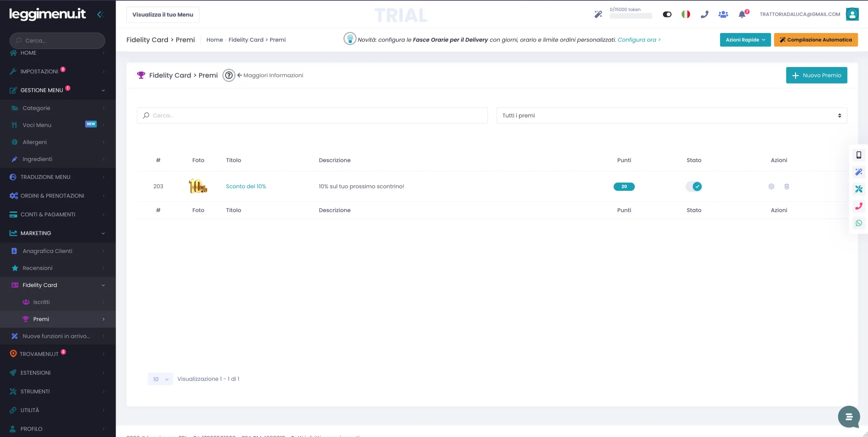Click the question mark help icon
The height and width of the screenshot is (437, 868).
point(229,75)
